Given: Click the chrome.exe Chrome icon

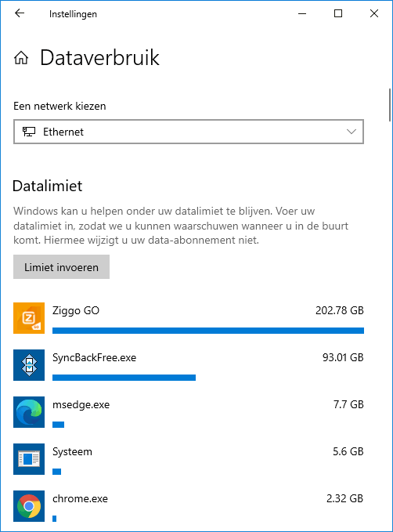Looking at the screenshot, I should click(x=29, y=506).
